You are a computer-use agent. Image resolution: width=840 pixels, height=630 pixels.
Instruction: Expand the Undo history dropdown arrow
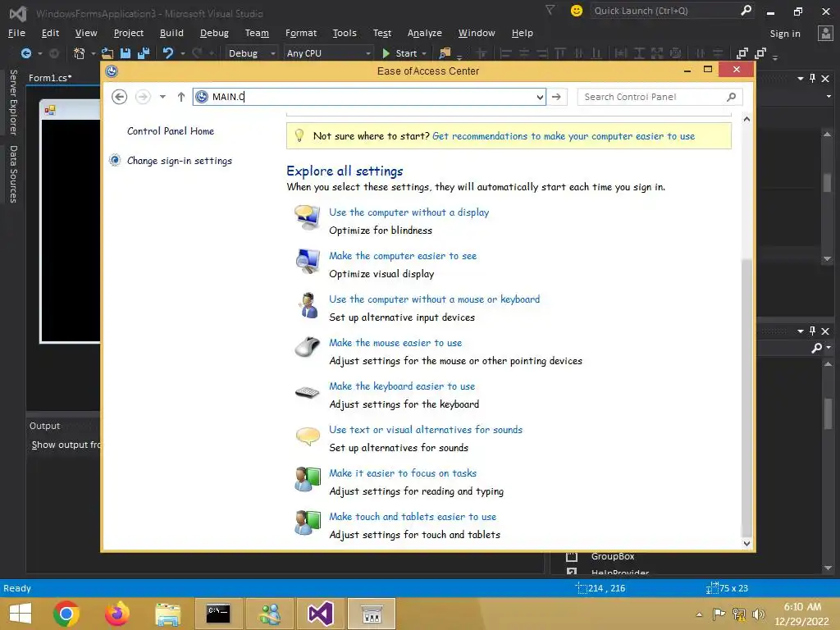click(x=183, y=53)
